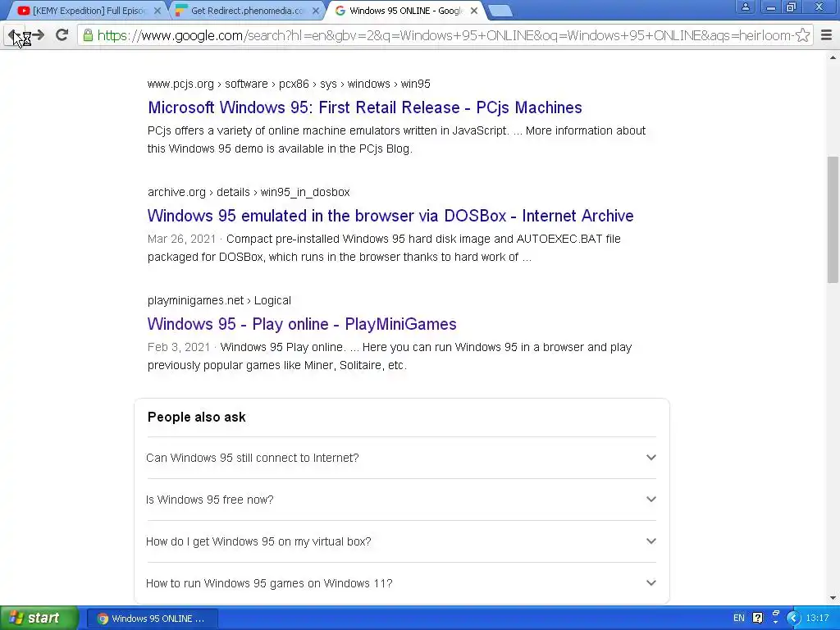Click the playminigames.net › Logical breadcrumb
Screen dimensions: 840x630
pyautogui.click(x=220, y=300)
